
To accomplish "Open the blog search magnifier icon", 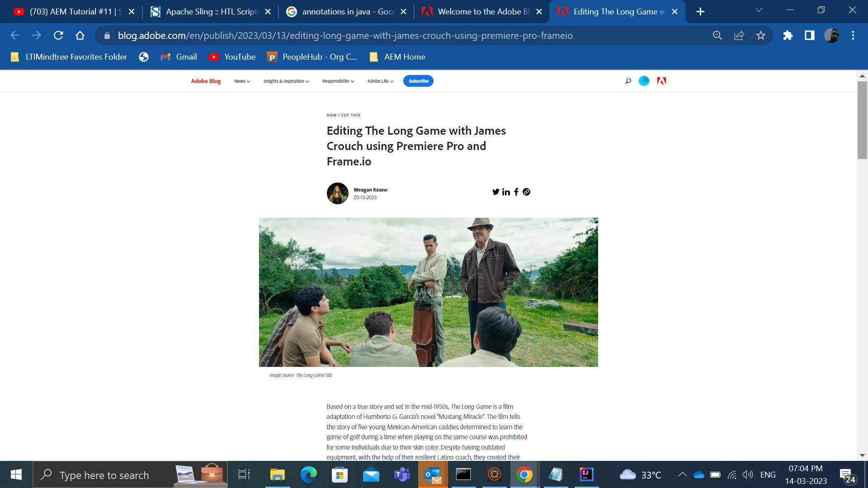I will click(628, 81).
